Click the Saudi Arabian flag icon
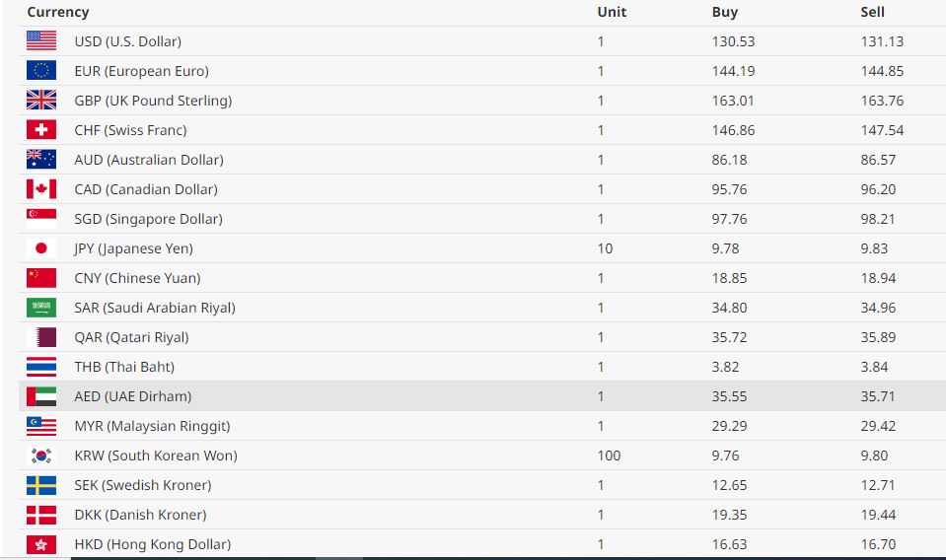 [41, 308]
